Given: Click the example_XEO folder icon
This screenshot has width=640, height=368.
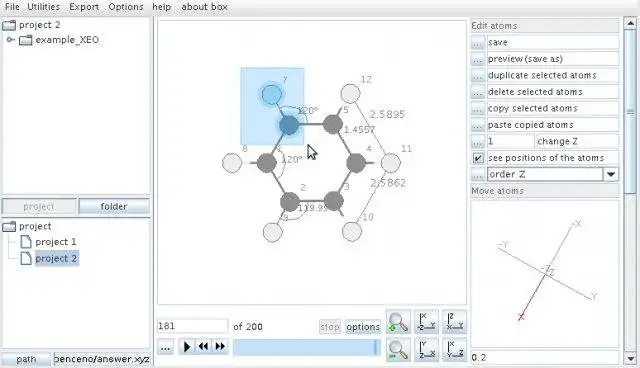Looking at the screenshot, I should 25,40.
